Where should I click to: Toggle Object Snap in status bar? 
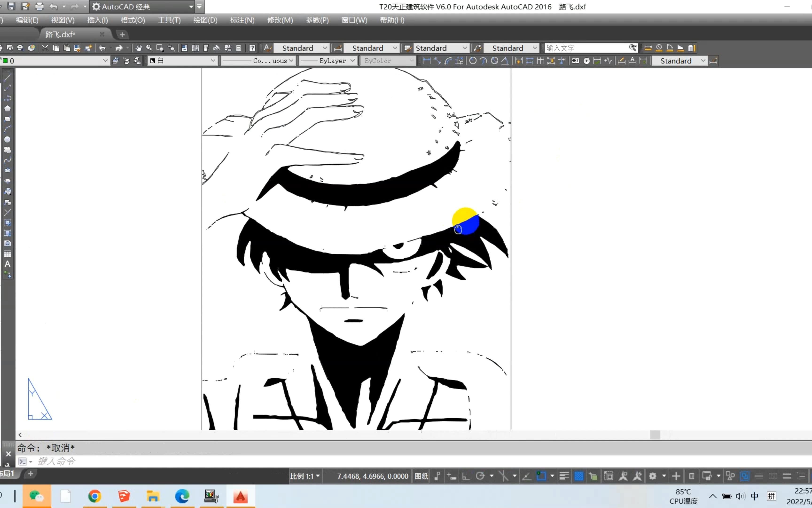point(541,476)
